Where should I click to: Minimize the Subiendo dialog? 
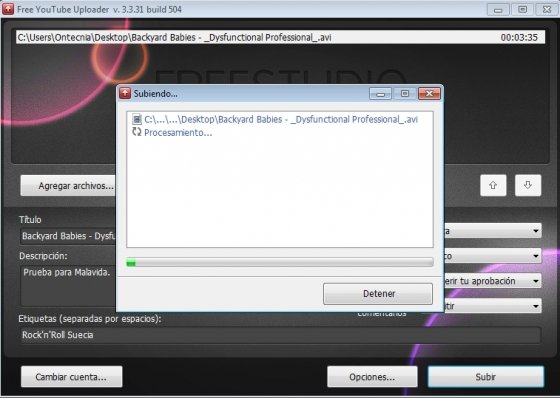click(x=380, y=94)
